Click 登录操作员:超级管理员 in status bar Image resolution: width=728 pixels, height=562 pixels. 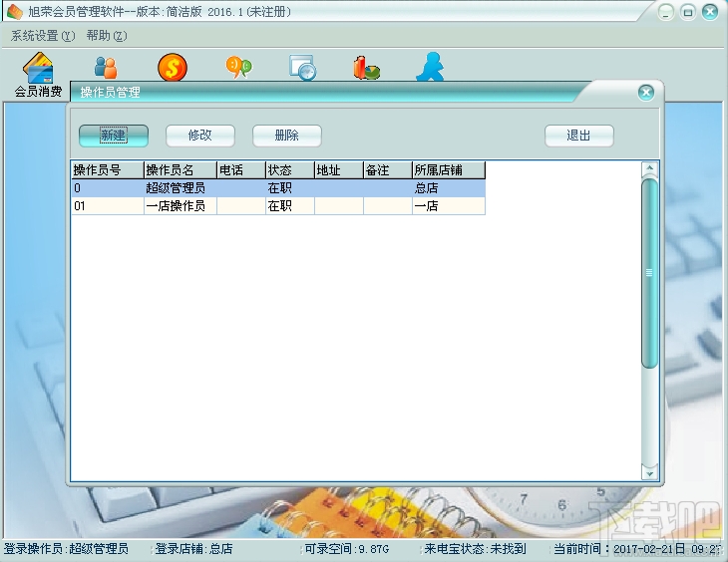67,549
